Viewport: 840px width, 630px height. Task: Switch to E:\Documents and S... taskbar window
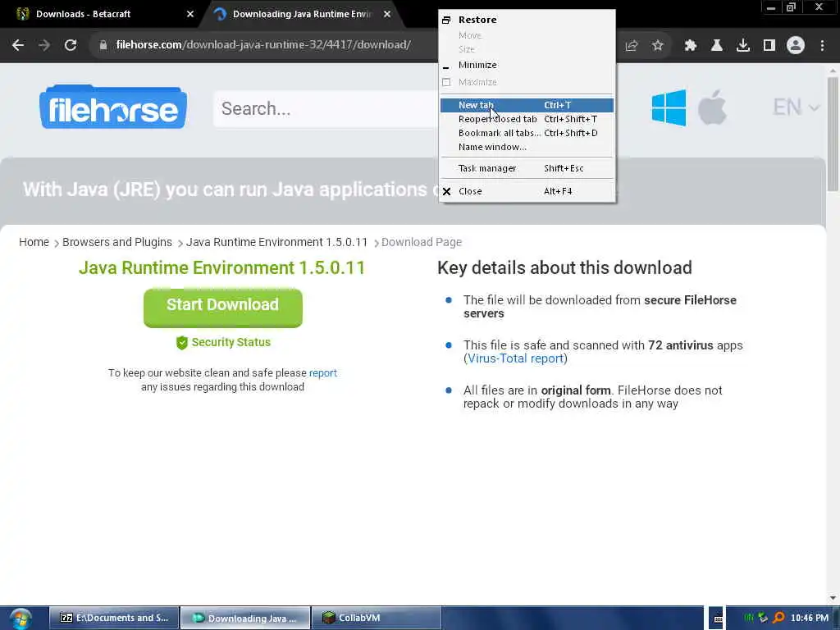(114, 619)
